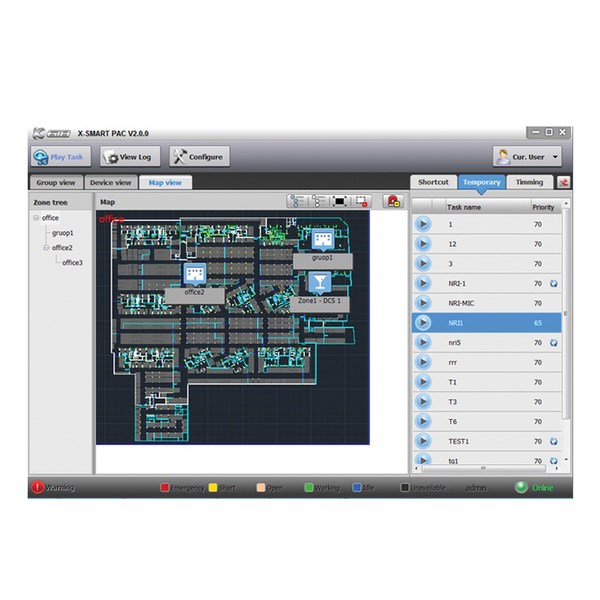The height and width of the screenshot is (600, 600).
Task: Open the Shortcut tab
Action: (x=433, y=182)
